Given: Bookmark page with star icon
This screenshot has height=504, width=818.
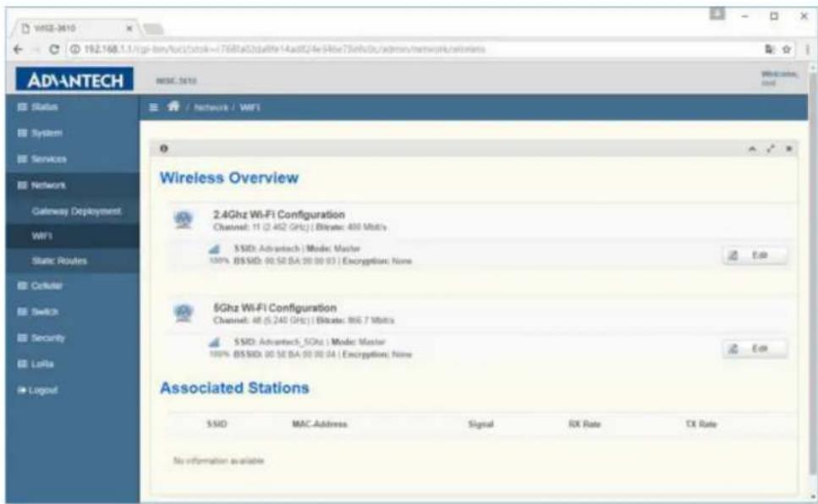Looking at the screenshot, I should point(786,49).
